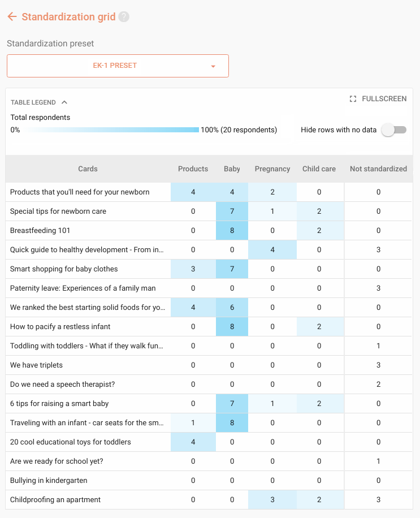The height and width of the screenshot is (518, 420).
Task: Click Pregnancy cell for Childproofing an apartment
Action: coord(272,499)
